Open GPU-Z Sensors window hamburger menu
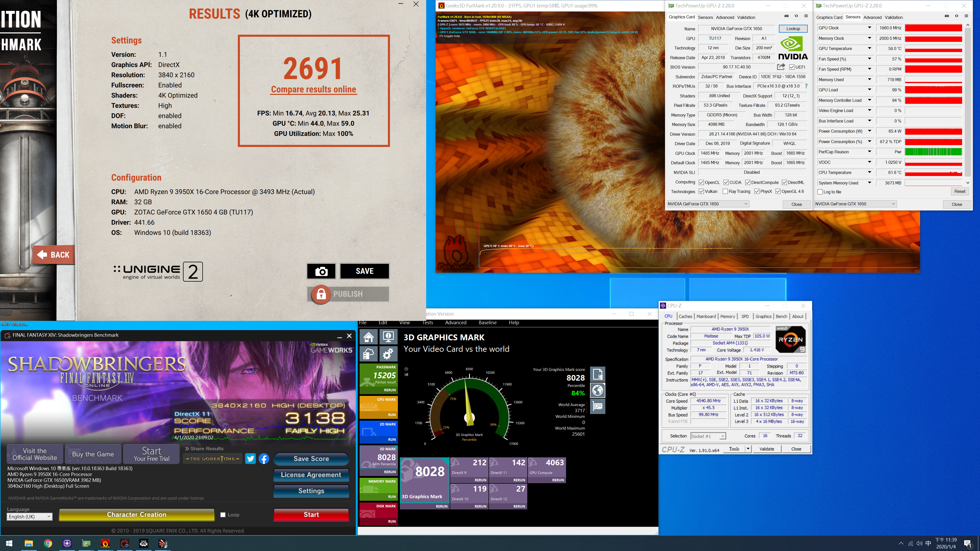The image size is (980, 551). [966, 16]
